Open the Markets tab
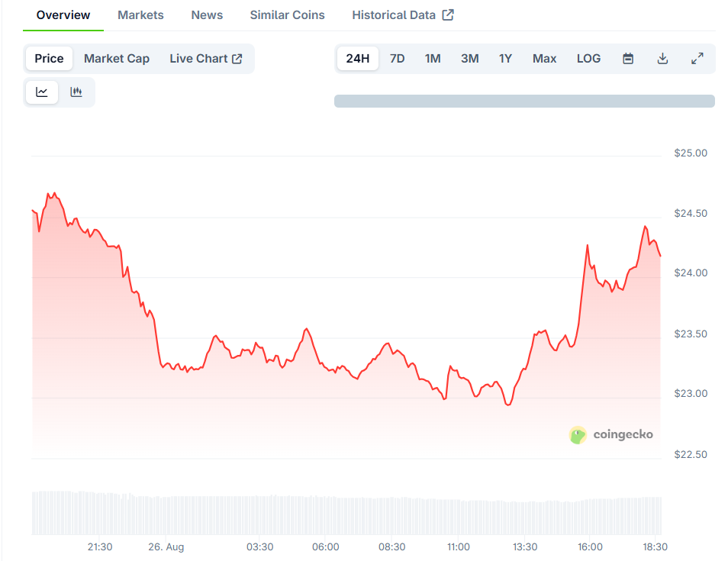The width and height of the screenshot is (728, 561). [x=140, y=15]
